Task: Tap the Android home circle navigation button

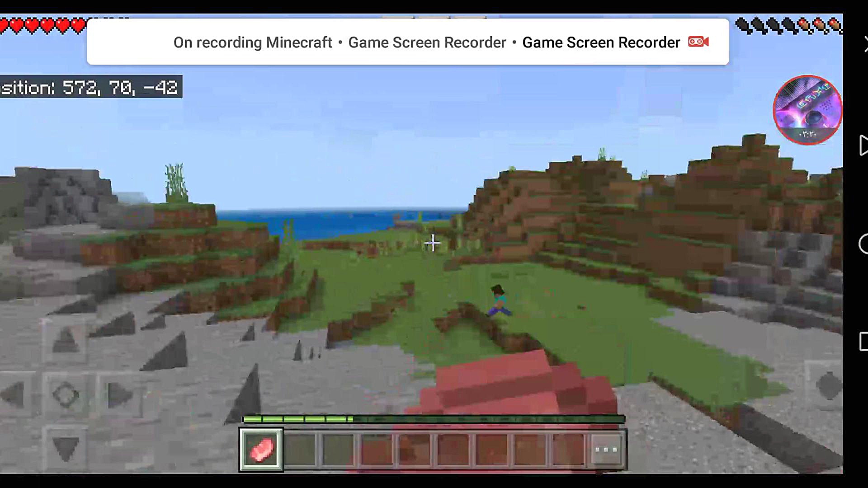Action: coord(863,244)
